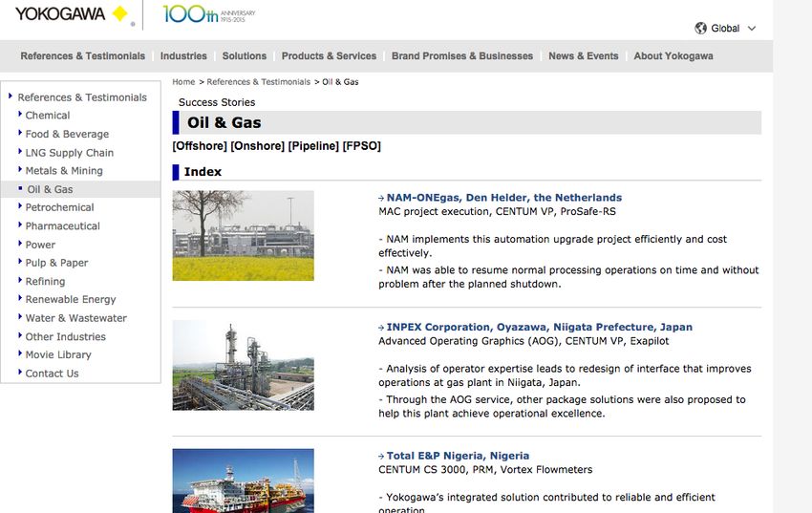Click the triangle bullet beside Chemical
Image resolution: width=812 pixels, height=513 pixels.
pos(20,114)
